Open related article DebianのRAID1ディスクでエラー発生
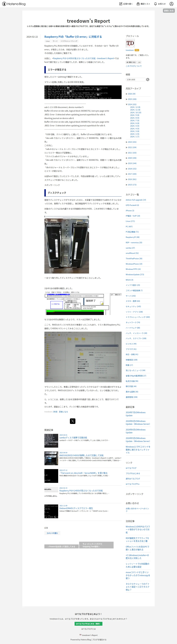 pyautogui.click(x=76, y=508)
